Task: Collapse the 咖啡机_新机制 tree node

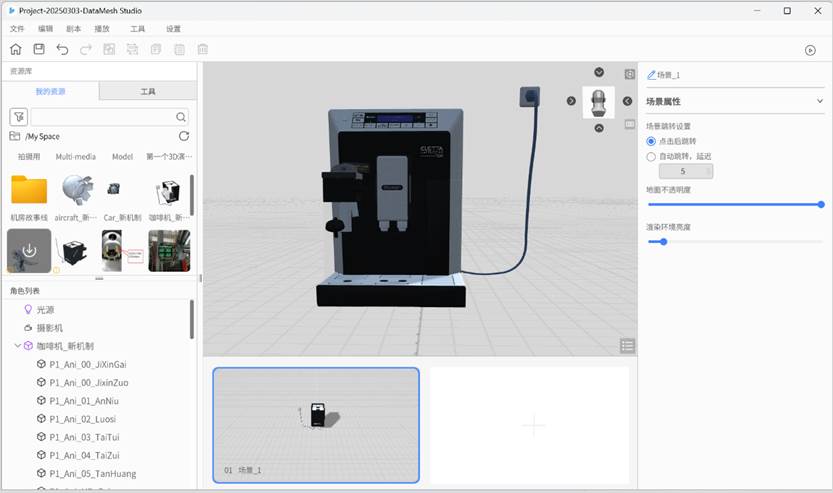Action: pos(17,346)
